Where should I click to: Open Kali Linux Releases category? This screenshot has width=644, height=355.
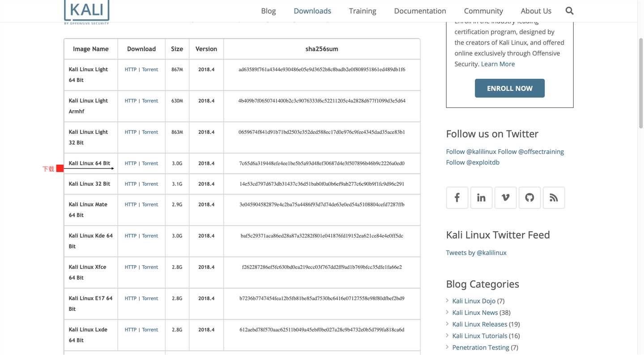point(479,324)
